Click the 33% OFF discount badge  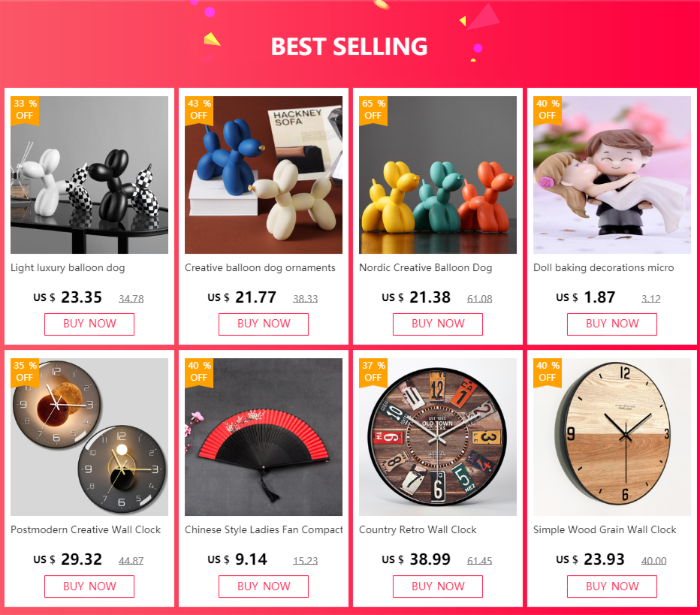click(25, 110)
